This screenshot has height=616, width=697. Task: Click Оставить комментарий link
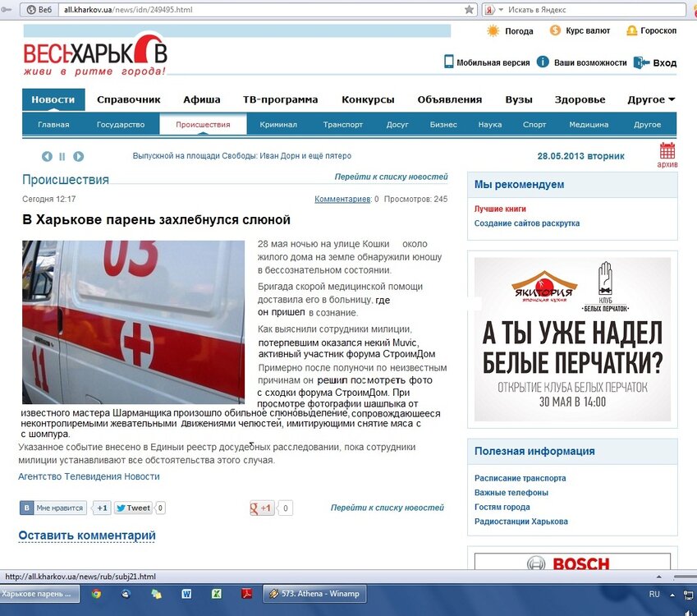click(87, 536)
